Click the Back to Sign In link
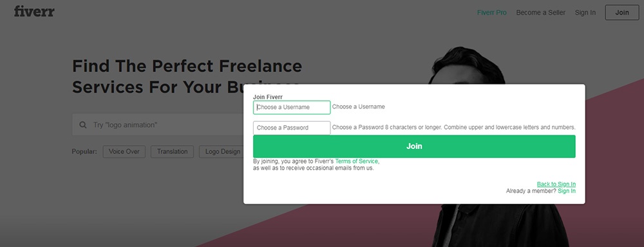The height and width of the screenshot is (247, 644). pos(556,184)
